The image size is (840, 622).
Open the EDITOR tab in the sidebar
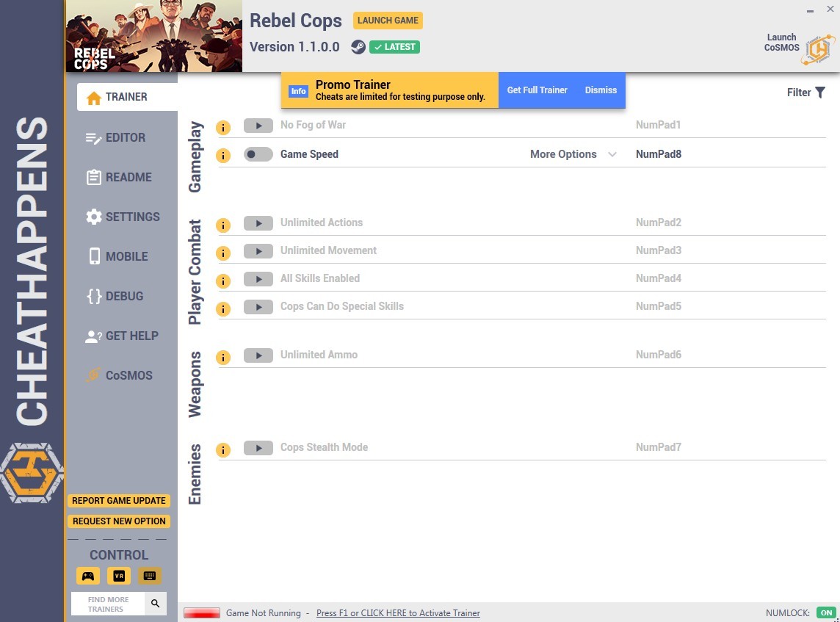(x=115, y=137)
